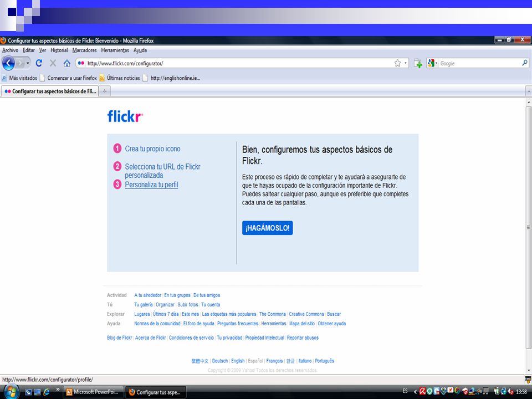This screenshot has height=399, width=532.
Task: Select the Configurar tus aspectos básicos tab
Action: [x=50, y=91]
